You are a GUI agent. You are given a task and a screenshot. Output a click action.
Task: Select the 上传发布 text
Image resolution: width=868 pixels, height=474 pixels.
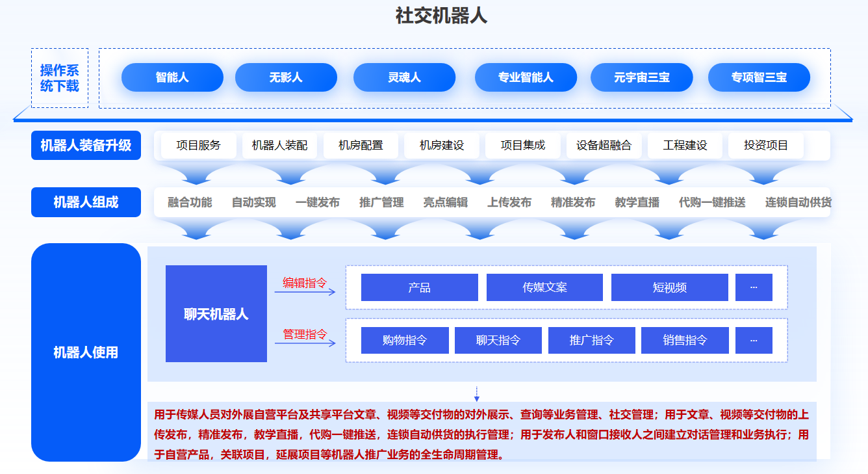(x=509, y=202)
